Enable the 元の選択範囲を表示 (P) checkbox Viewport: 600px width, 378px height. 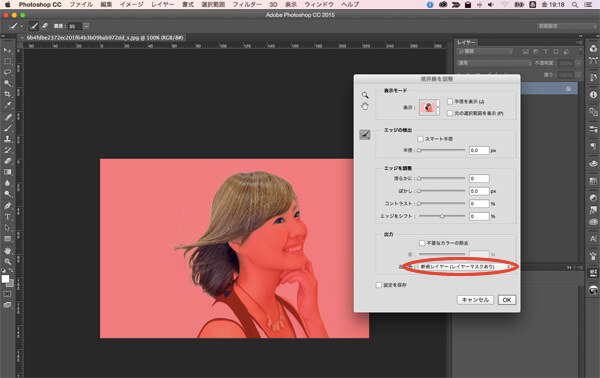[450, 113]
